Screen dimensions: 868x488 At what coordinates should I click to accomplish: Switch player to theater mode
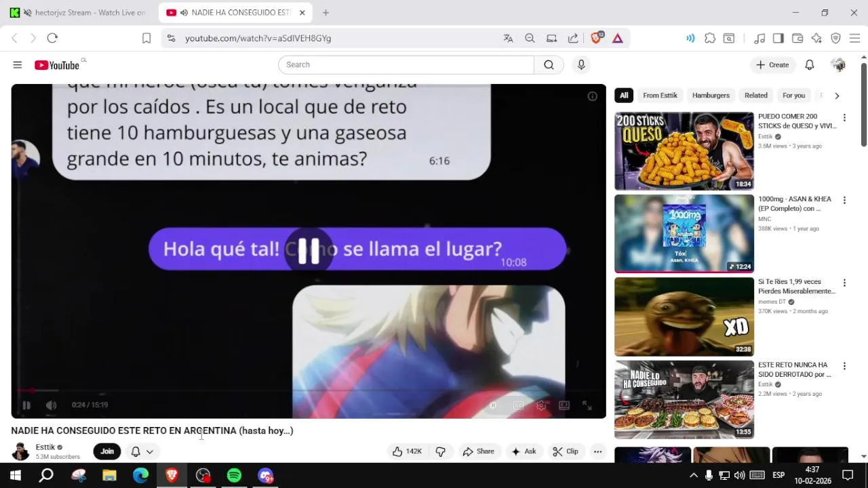[564, 405]
